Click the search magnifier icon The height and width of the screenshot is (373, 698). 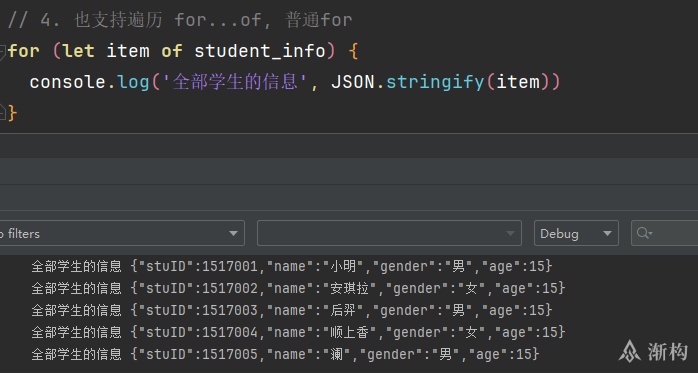[x=644, y=233]
